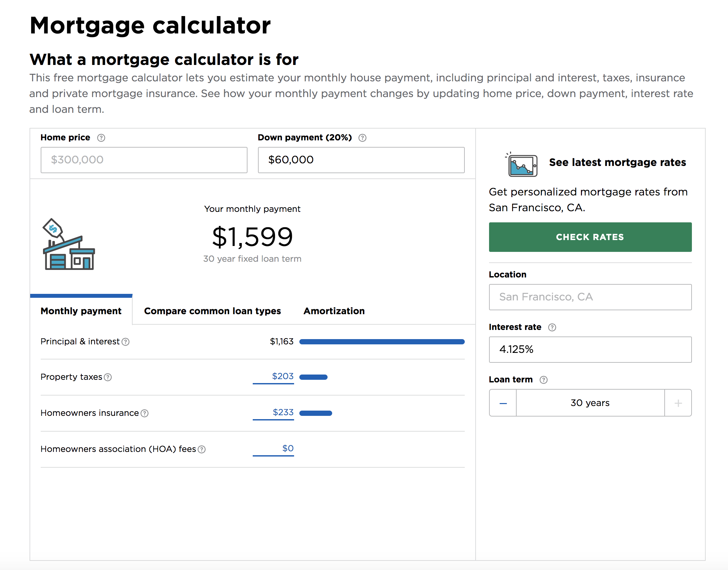Switch to Compare common loan types tab
This screenshot has width=728, height=570.
point(212,311)
